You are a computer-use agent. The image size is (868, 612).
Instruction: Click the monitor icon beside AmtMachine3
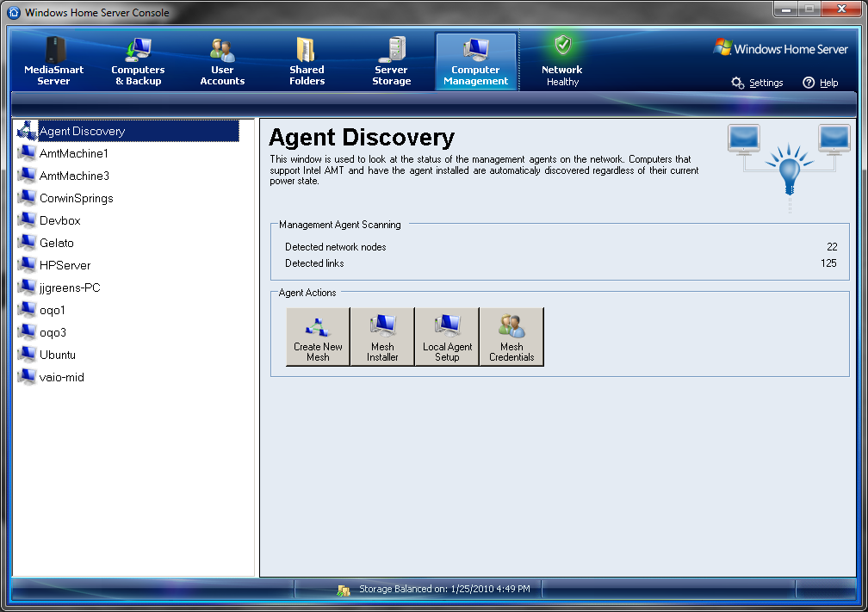[27, 176]
